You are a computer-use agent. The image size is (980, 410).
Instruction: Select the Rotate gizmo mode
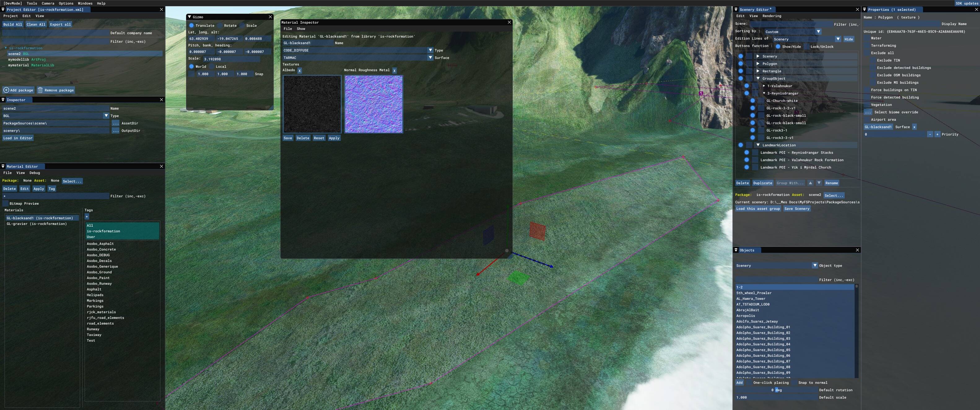click(220, 25)
